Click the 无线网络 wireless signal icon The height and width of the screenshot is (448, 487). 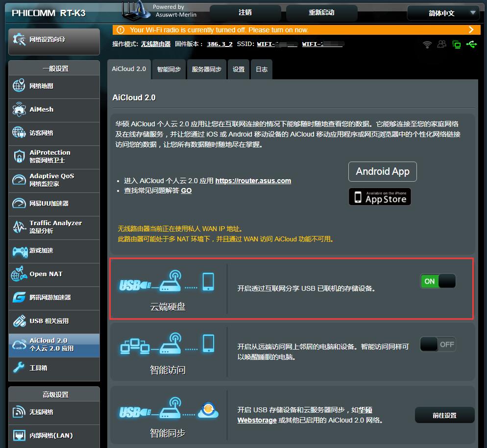pyautogui.click(x=19, y=412)
